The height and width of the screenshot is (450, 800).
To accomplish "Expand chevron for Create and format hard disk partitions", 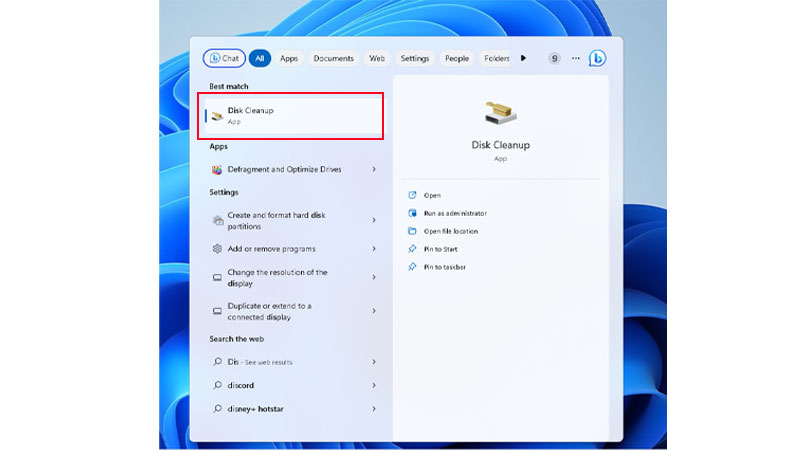I will (x=374, y=220).
